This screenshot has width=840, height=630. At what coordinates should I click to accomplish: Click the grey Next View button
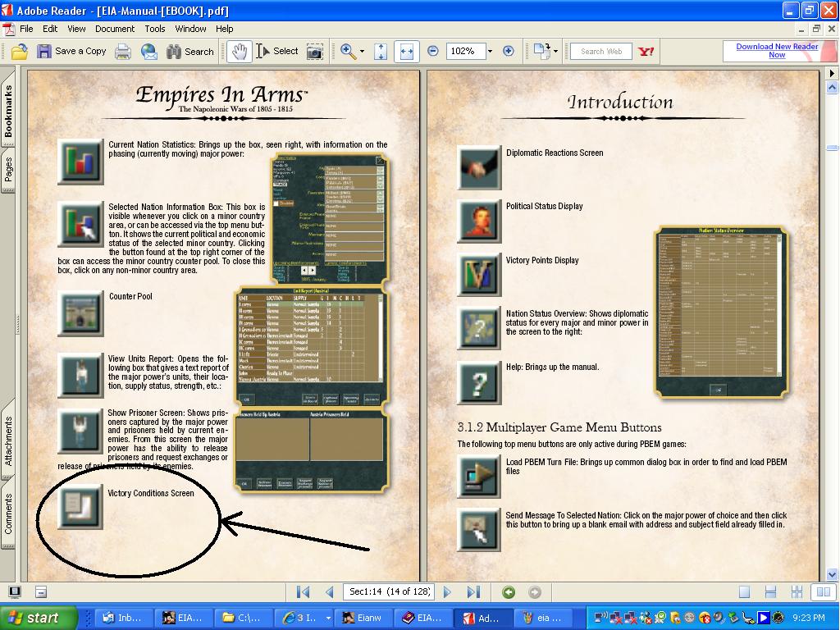(x=534, y=592)
